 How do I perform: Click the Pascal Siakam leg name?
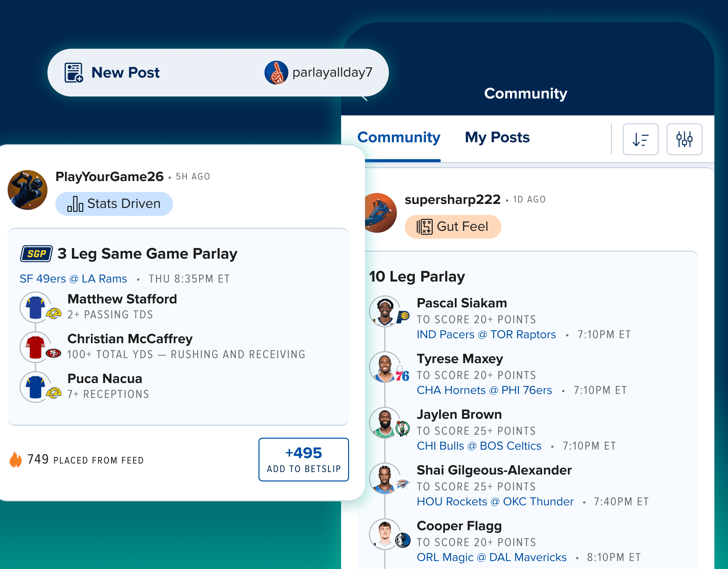click(x=462, y=303)
